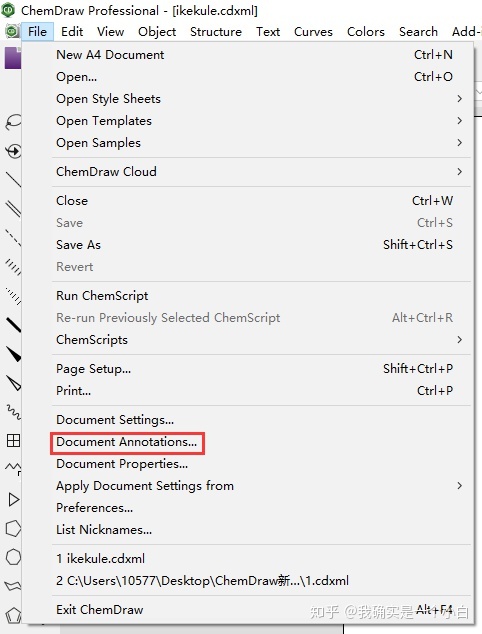Select the Structure Perspective rotate tool
482x634 pixels.
coord(13,151)
